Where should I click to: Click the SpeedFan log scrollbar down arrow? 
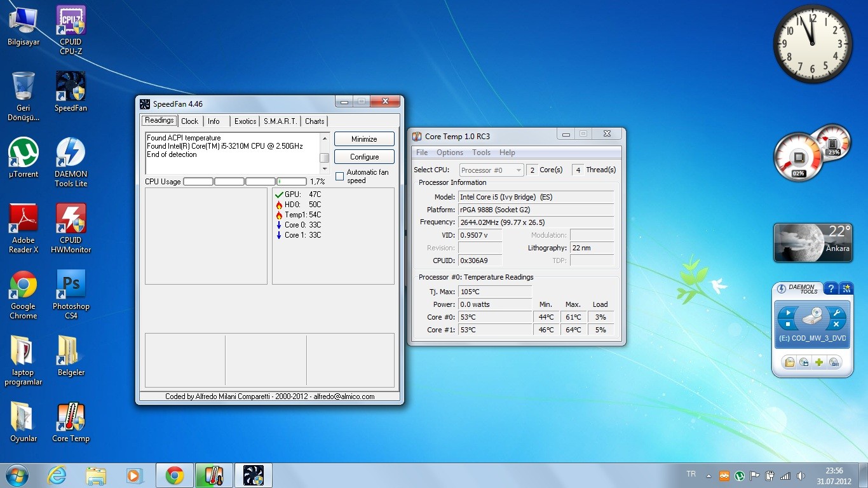(x=325, y=169)
